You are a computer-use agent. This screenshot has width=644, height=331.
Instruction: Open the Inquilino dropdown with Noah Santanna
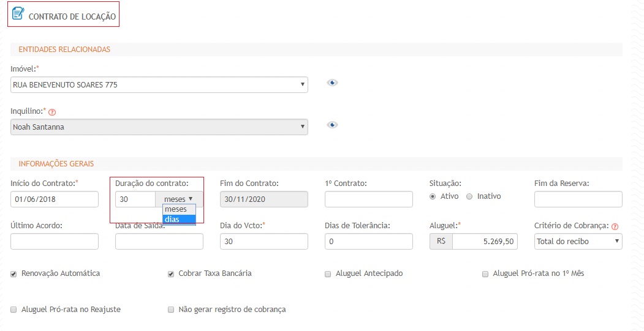click(159, 127)
